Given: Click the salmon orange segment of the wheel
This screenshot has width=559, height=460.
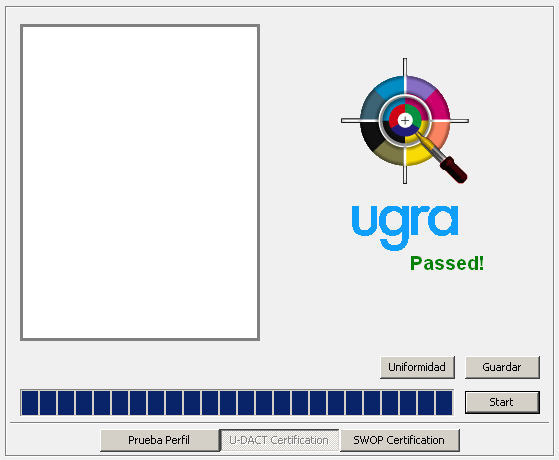Looking at the screenshot, I should point(441,136).
